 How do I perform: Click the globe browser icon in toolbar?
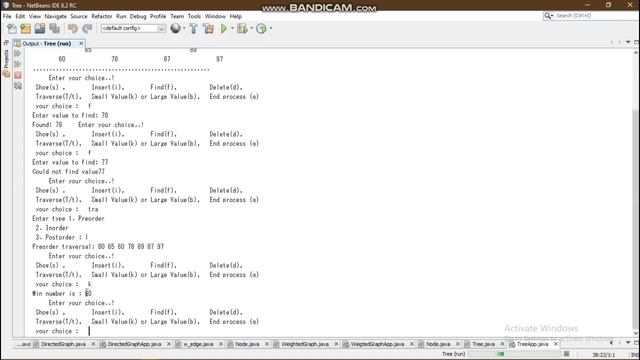pos(176,28)
